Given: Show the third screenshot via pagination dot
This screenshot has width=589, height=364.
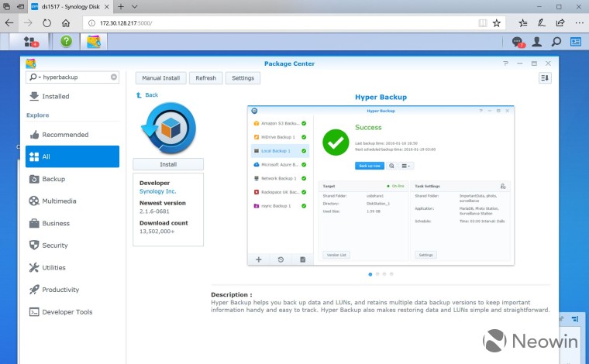Looking at the screenshot, I should click(384, 274).
